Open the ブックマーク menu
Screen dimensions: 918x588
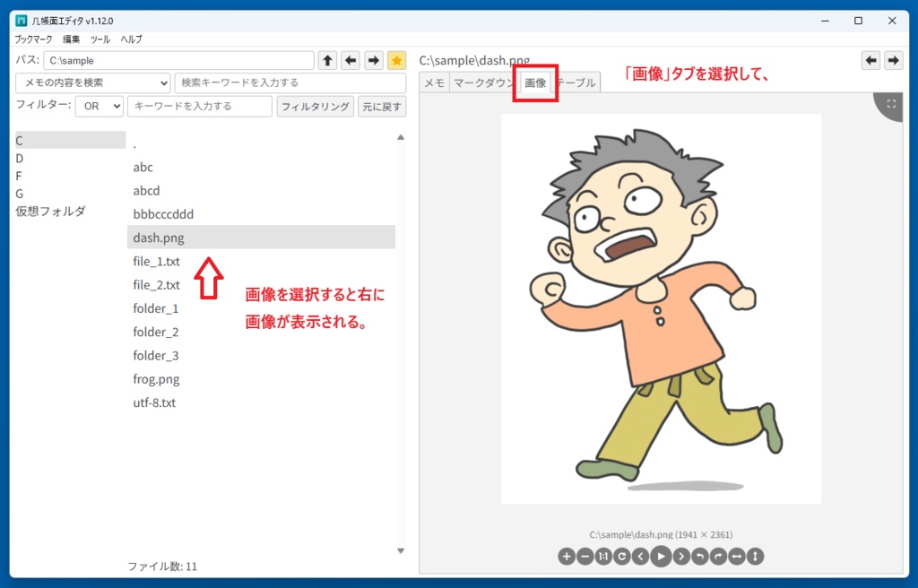[x=33, y=39]
